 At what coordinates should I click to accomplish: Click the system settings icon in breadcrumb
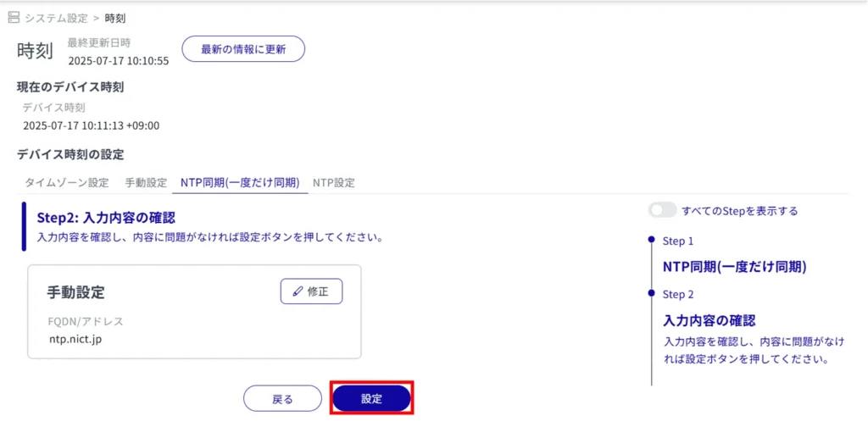[x=14, y=18]
